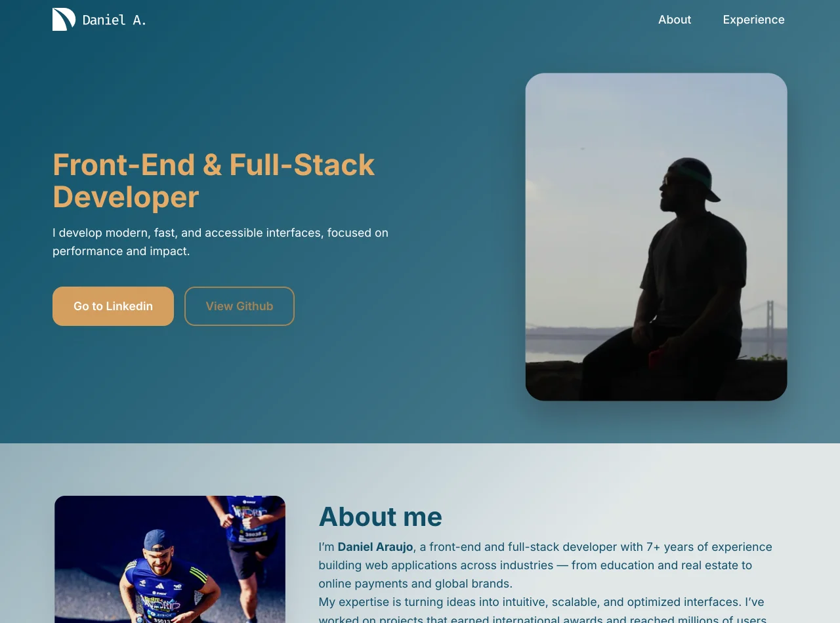840x623 pixels.
Task: Click the word Developer in hero title
Action: [126, 197]
